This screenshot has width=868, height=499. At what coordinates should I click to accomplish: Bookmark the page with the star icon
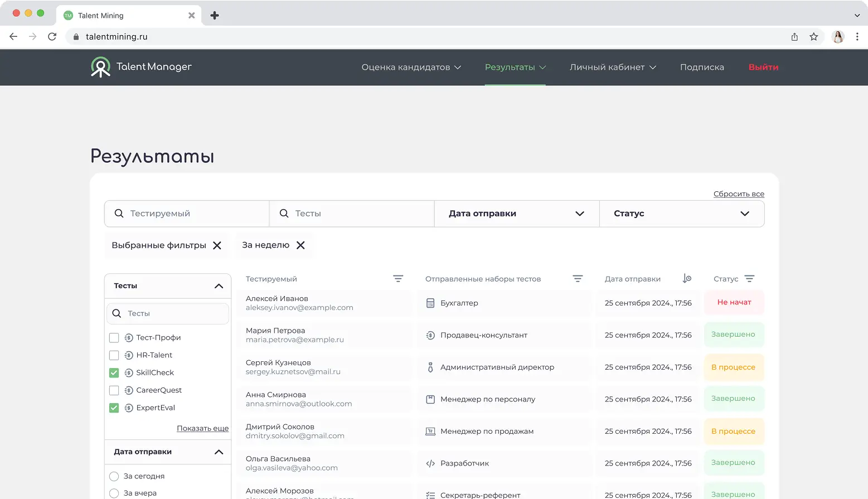814,37
